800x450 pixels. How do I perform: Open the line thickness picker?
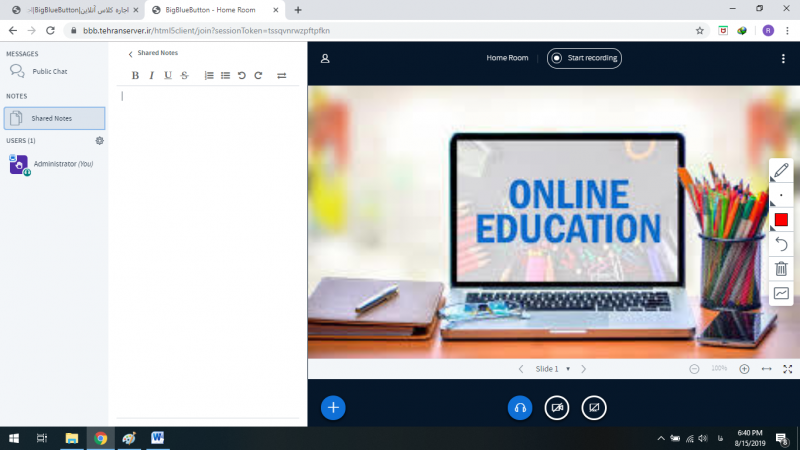[781, 195]
